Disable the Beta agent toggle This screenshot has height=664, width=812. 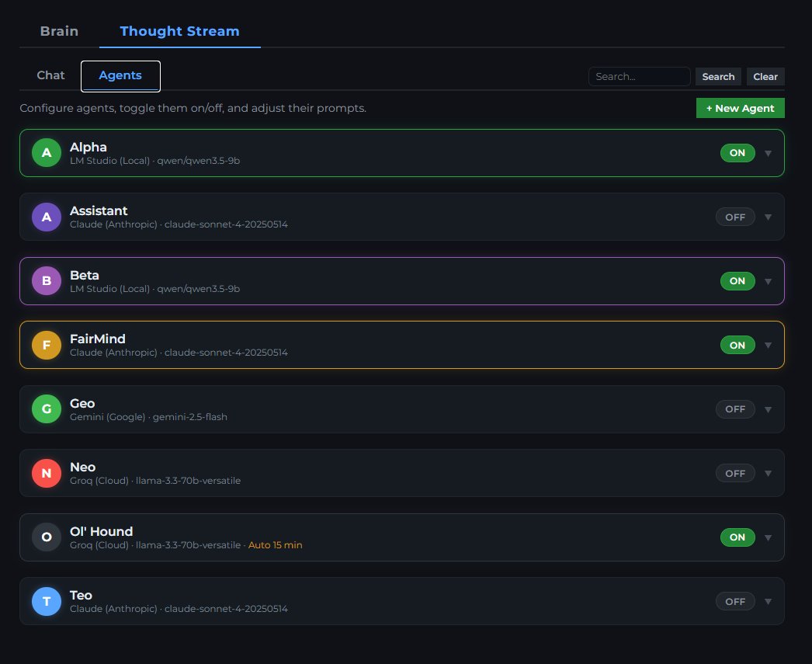coord(737,280)
